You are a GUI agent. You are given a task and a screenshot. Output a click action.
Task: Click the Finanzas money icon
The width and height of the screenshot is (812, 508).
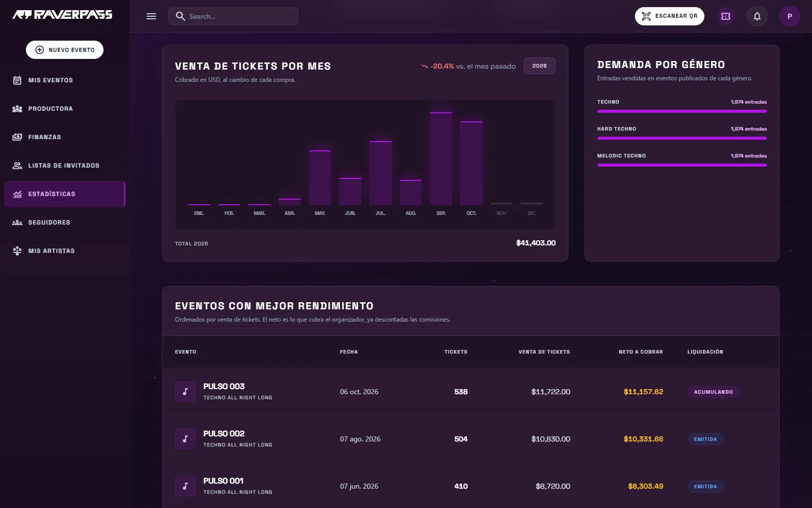click(17, 137)
